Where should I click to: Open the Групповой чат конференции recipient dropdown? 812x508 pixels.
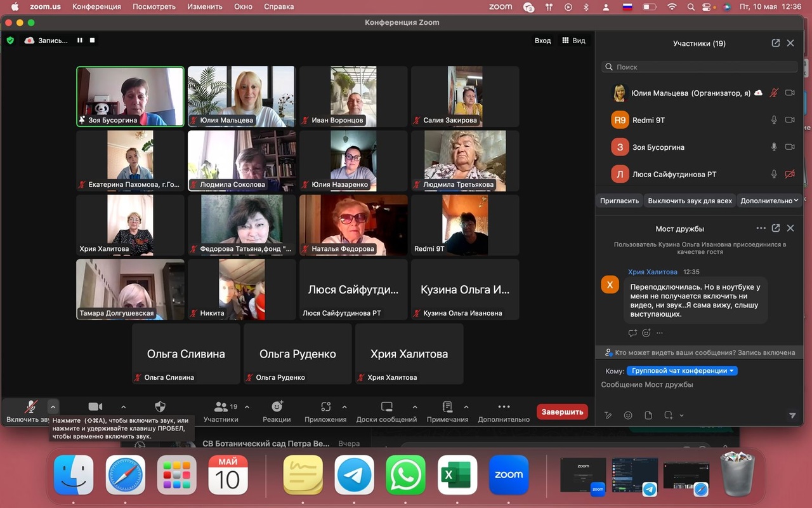click(x=682, y=371)
